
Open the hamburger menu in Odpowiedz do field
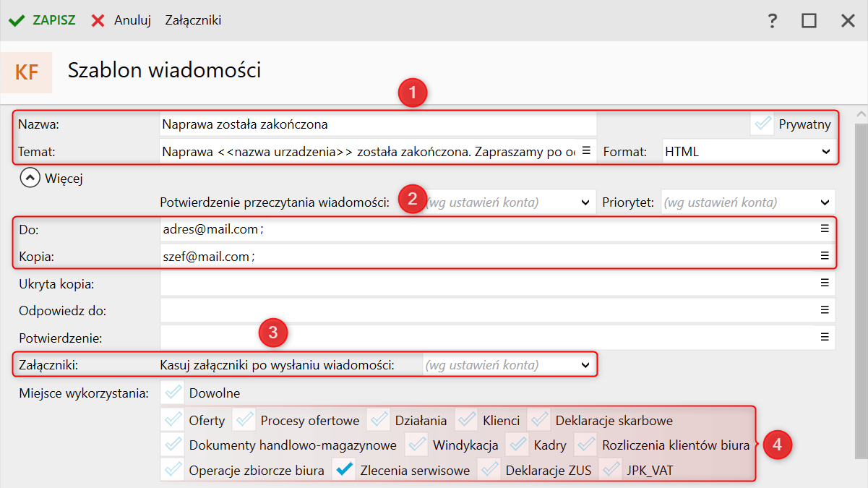[x=825, y=309]
